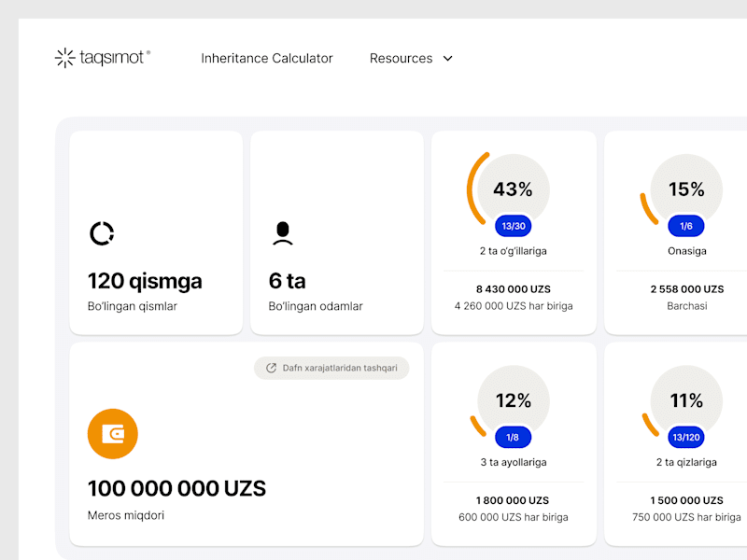Image resolution: width=747 pixels, height=560 pixels.
Task: Click the 11% progress circle
Action: pos(686,401)
